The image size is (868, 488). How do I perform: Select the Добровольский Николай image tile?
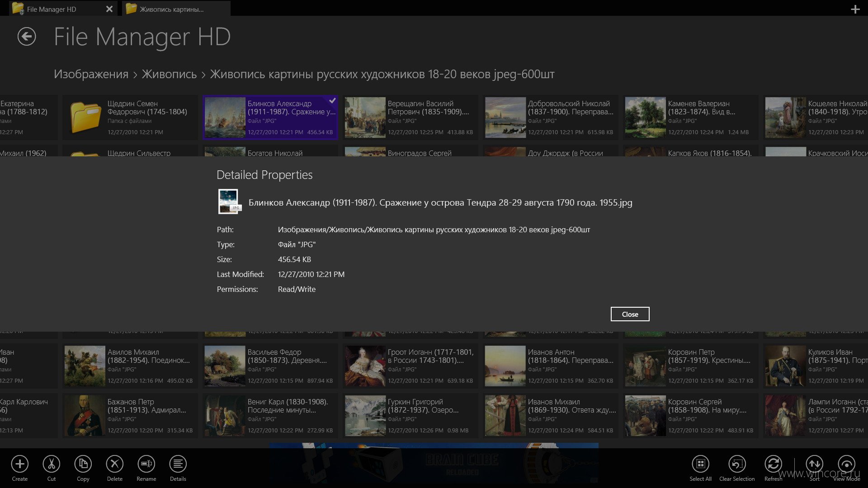pyautogui.click(x=551, y=117)
